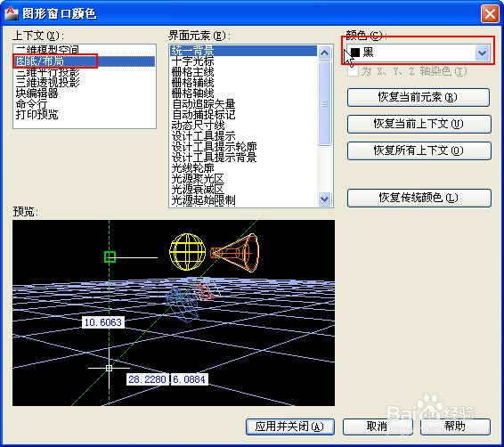Screen dimensions: 504x447
Task: Click 应用并关闭 button
Action: [290, 427]
